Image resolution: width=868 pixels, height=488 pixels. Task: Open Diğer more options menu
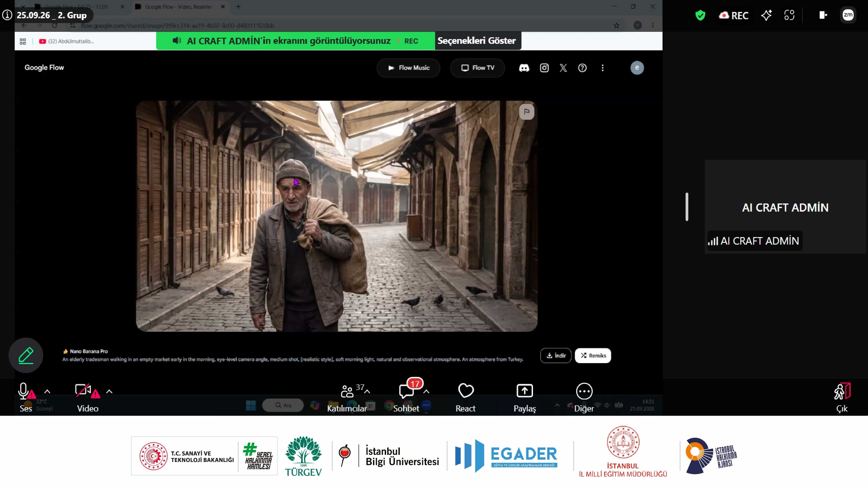(584, 398)
